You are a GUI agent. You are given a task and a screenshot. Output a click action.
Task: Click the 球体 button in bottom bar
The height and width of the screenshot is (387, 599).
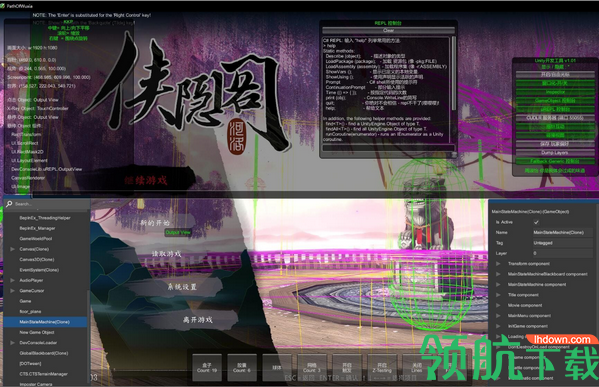click(277, 368)
